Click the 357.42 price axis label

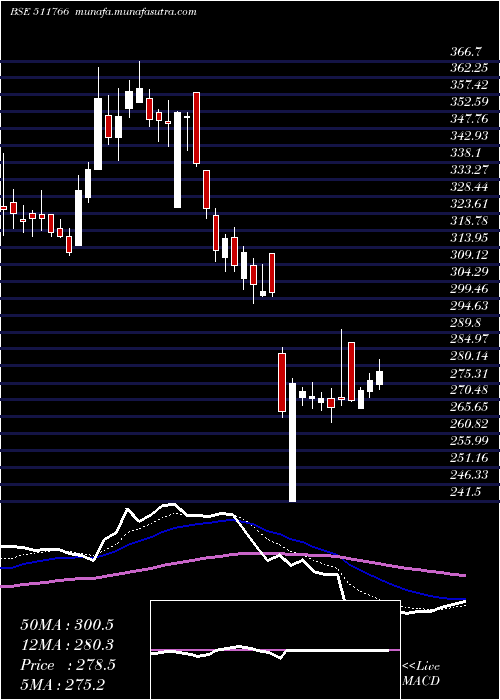pyautogui.click(x=469, y=85)
